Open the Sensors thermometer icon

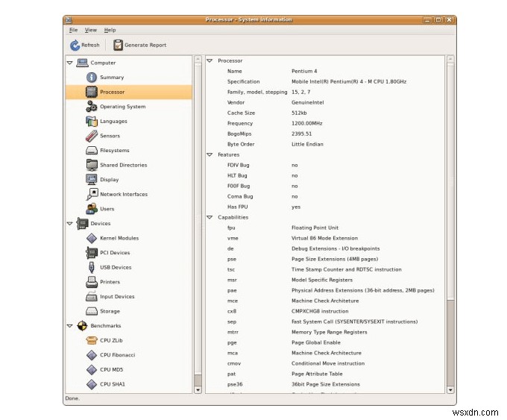(92, 136)
